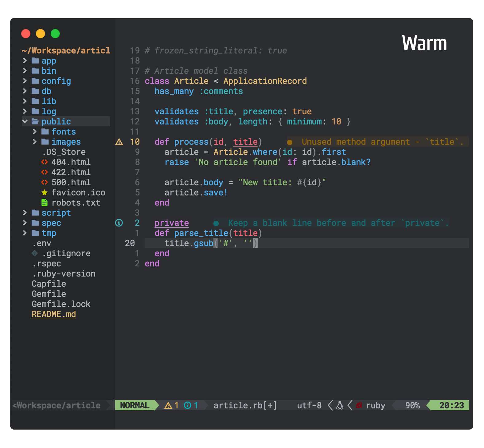The image size is (484, 448).
Task: Click the 20:23 cursor position indicator
Action: coord(451,405)
